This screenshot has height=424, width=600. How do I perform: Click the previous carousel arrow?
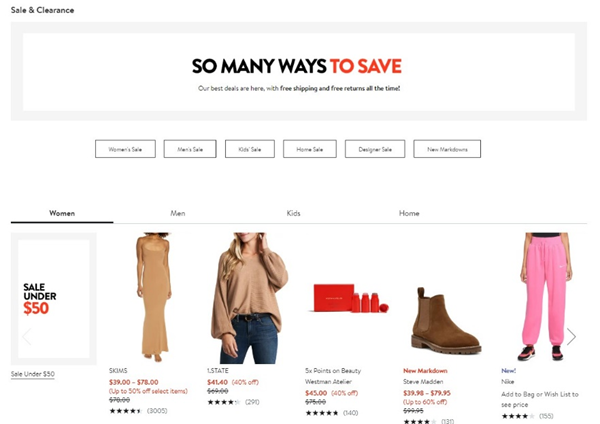(x=26, y=336)
